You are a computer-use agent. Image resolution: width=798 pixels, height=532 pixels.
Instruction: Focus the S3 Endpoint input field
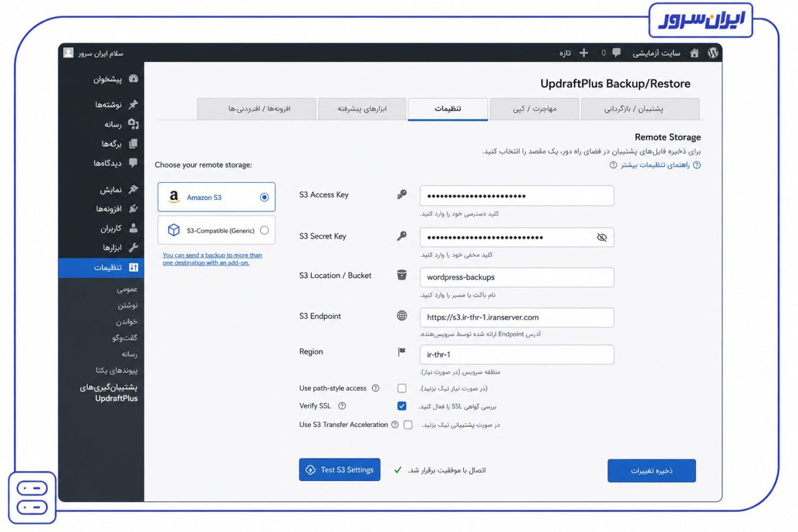tap(517, 317)
